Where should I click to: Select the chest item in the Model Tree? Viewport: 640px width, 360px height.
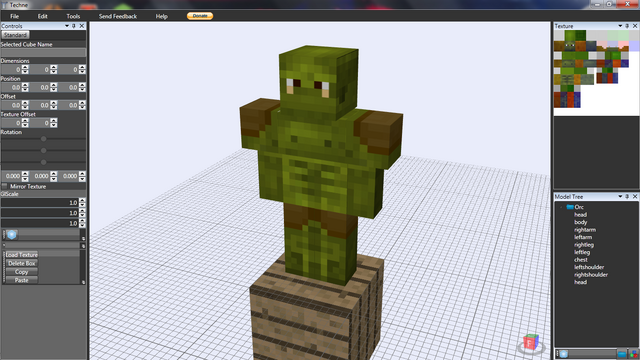click(581, 260)
